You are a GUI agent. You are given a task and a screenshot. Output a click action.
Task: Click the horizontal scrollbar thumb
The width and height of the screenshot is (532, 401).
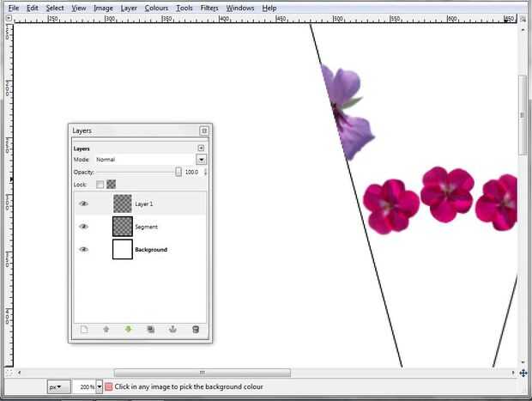203,373
